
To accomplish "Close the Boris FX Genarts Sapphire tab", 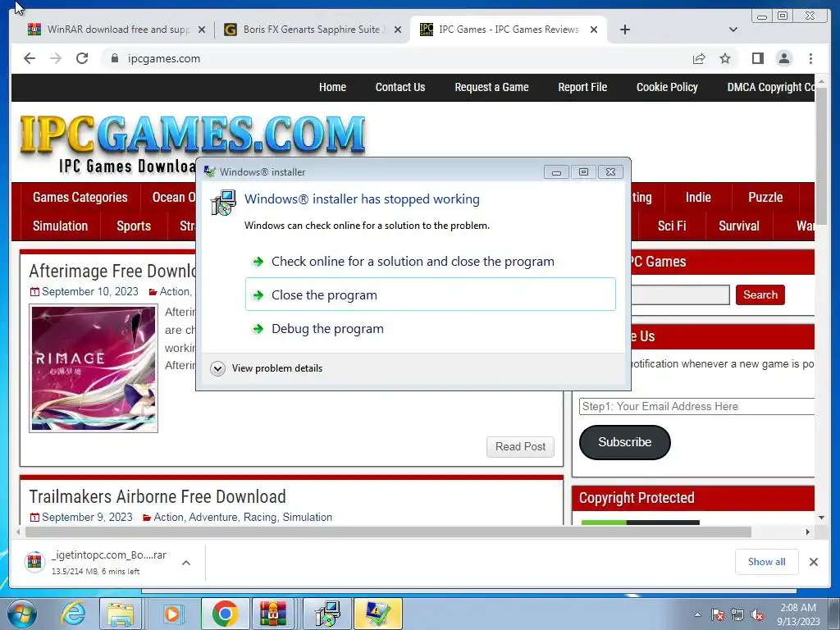I will pos(398,30).
